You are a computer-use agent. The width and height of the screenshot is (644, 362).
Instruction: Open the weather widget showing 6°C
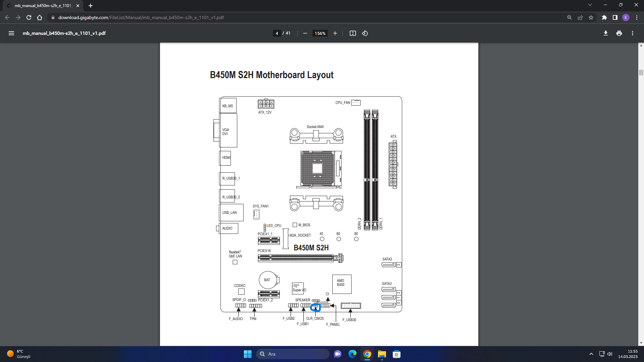(x=19, y=354)
